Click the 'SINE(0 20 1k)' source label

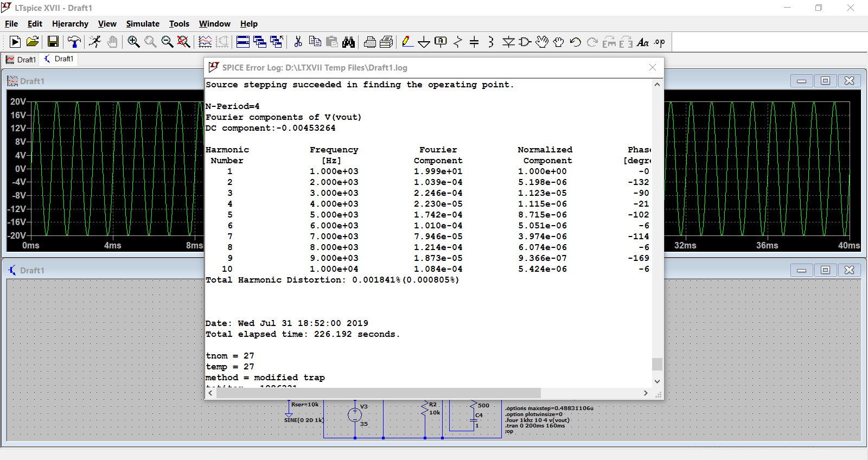(304, 420)
